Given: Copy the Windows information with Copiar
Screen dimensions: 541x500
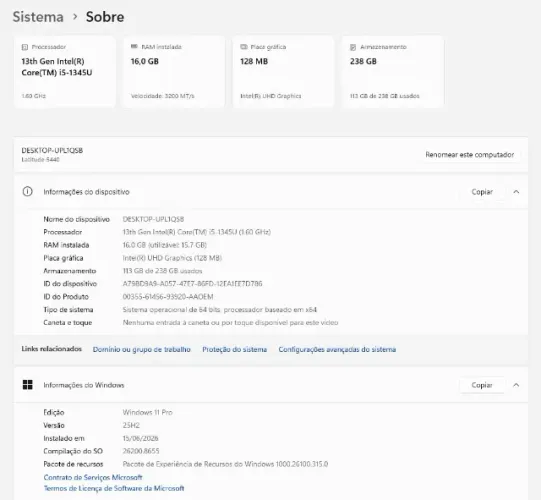Looking at the screenshot, I should (482, 385).
